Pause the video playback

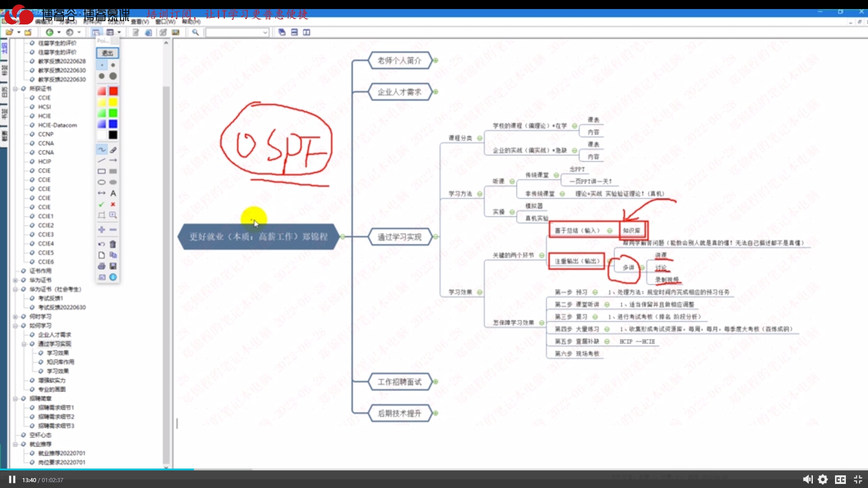12,479
